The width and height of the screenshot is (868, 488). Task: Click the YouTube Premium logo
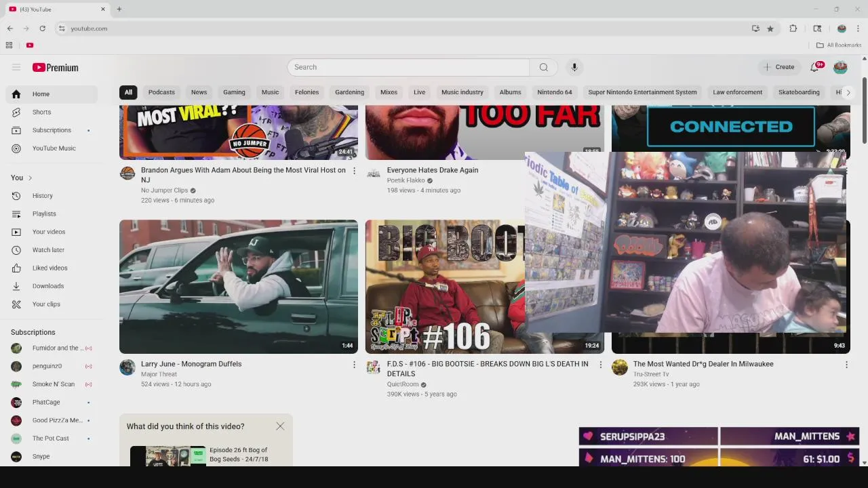tap(56, 67)
